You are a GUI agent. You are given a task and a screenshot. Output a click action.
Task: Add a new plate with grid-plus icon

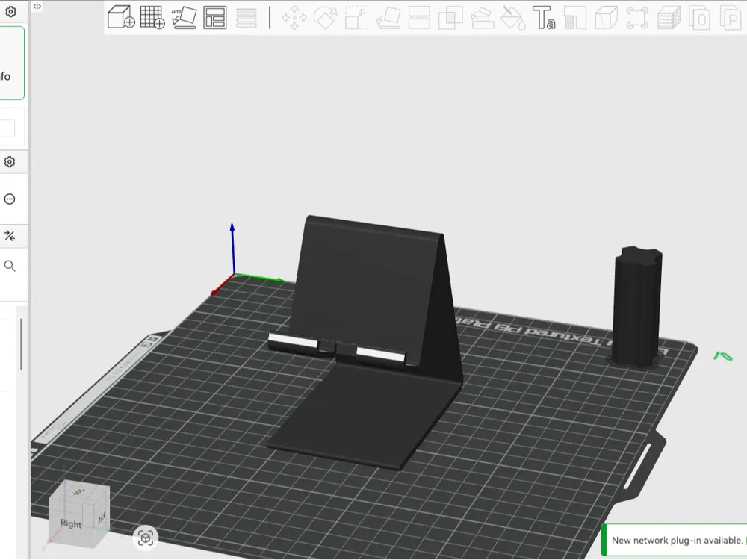152,17
